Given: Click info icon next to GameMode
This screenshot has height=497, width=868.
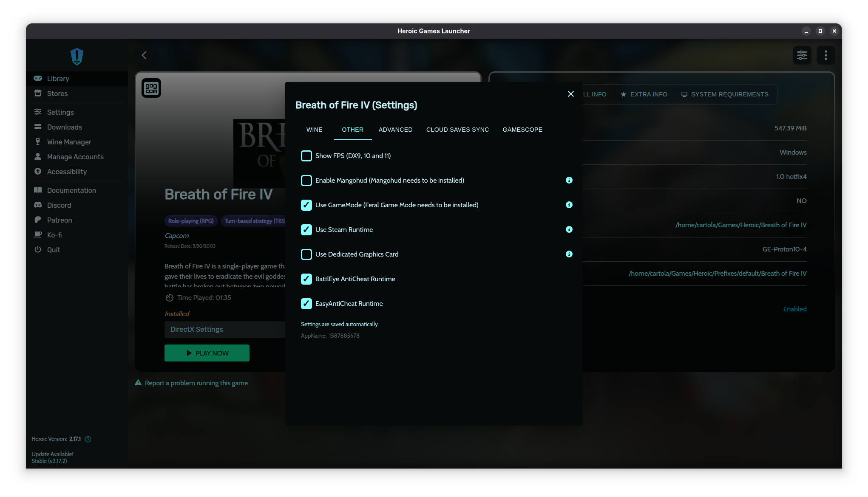Looking at the screenshot, I should 569,205.
